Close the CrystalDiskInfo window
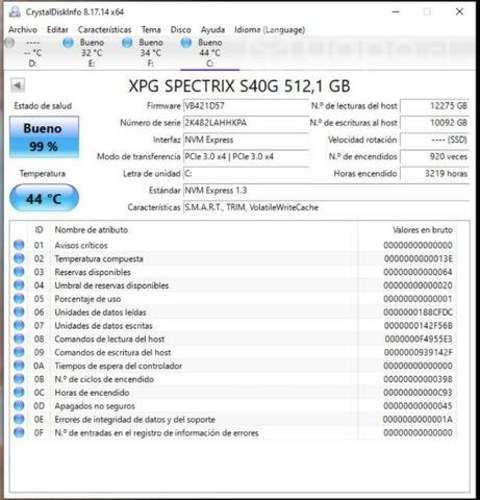The image size is (480, 500). pyautogui.click(x=459, y=12)
